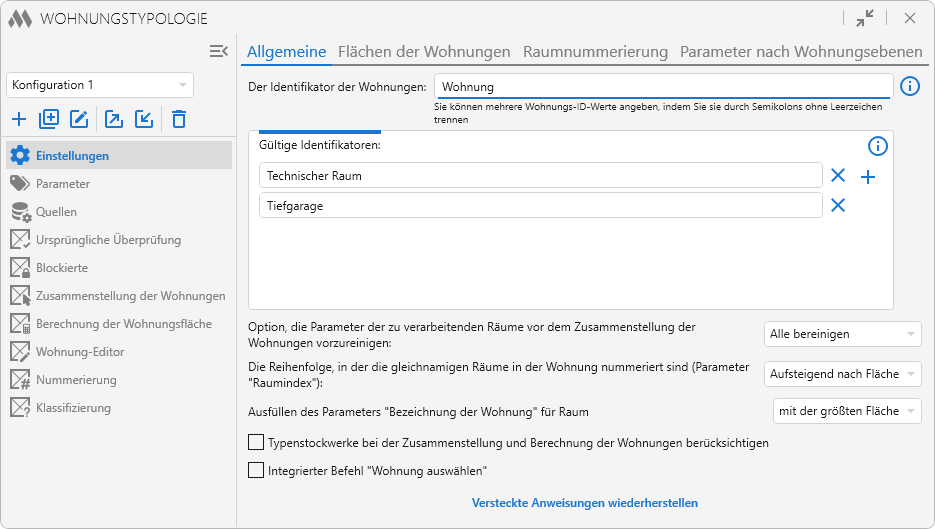Switch to Flächen der Wohnungen tab
Viewport: 935px width, 529px height.
[x=424, y=52]
